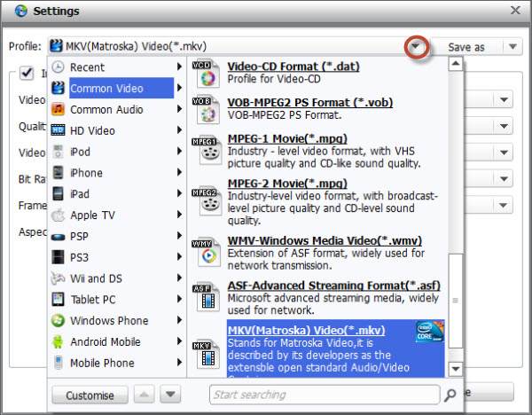This screenshot has width=532, height=415.
Task: Click the MPEG2 format file icon
Action: (207, 201)
